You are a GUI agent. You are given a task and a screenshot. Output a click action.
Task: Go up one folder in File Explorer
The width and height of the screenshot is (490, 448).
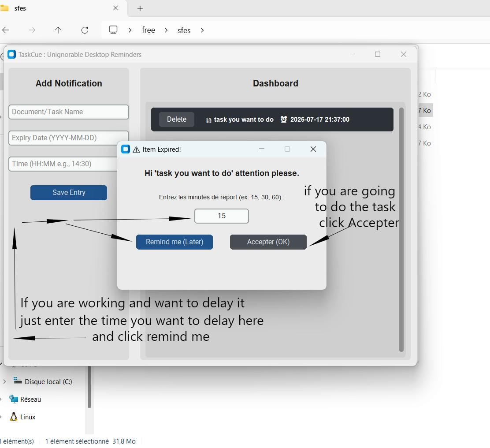(x=58, y=30)
